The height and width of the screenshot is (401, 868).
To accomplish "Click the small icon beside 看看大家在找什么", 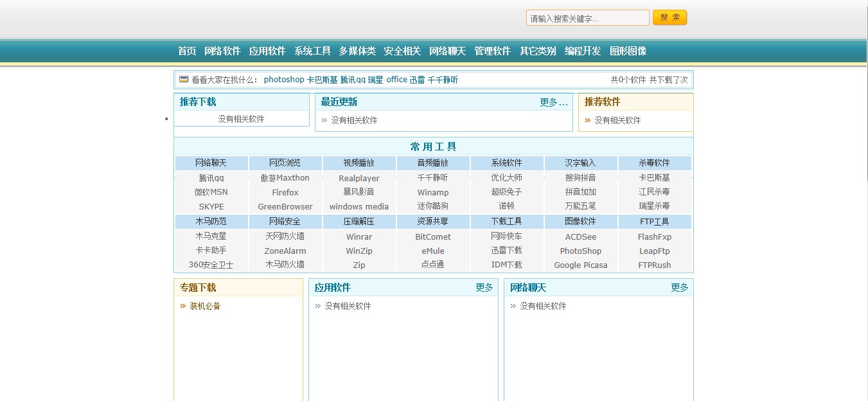I will (x=184, y=80).
